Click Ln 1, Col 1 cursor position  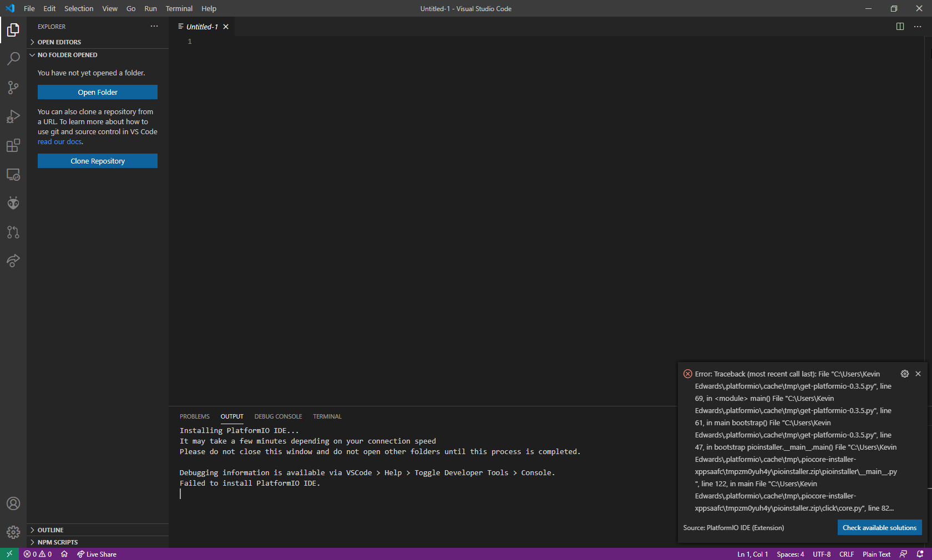click(752, 554)
